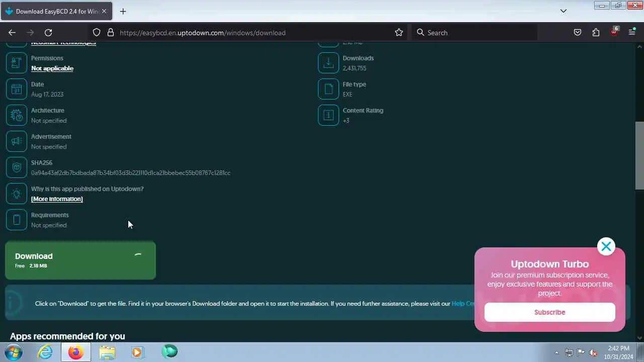
Task: Select the Download EasyBCD 2.4 tab
Action: 56,11
